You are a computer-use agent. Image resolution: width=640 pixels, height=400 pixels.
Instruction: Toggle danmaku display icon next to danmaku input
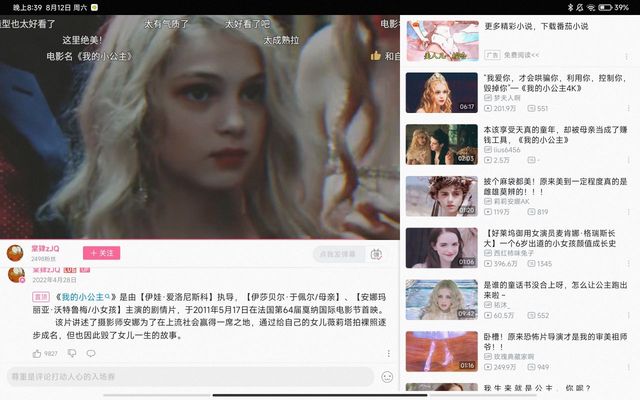pyautogui.click(x=376, y=254)
